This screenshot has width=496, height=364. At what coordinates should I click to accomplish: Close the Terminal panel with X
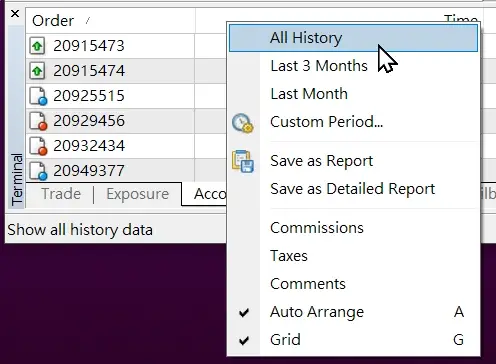coord(15,14)
